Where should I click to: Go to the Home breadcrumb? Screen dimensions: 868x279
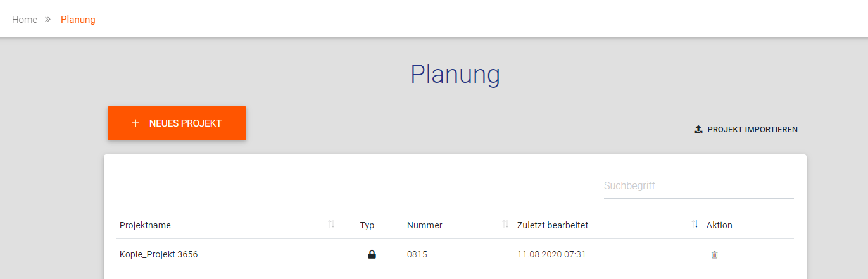(x=25, y=20)
